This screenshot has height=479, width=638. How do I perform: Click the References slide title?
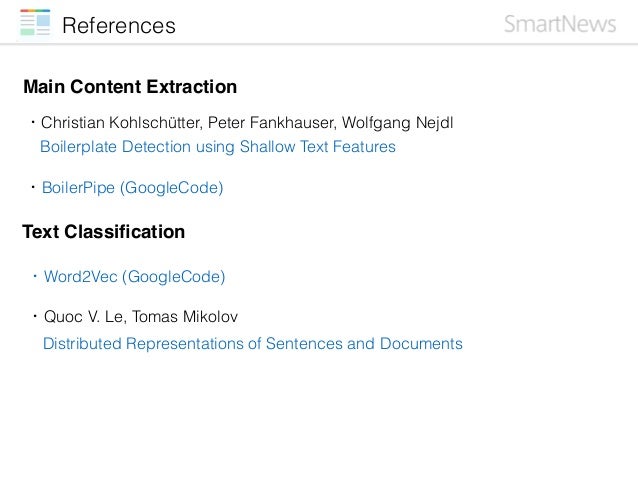119,26
